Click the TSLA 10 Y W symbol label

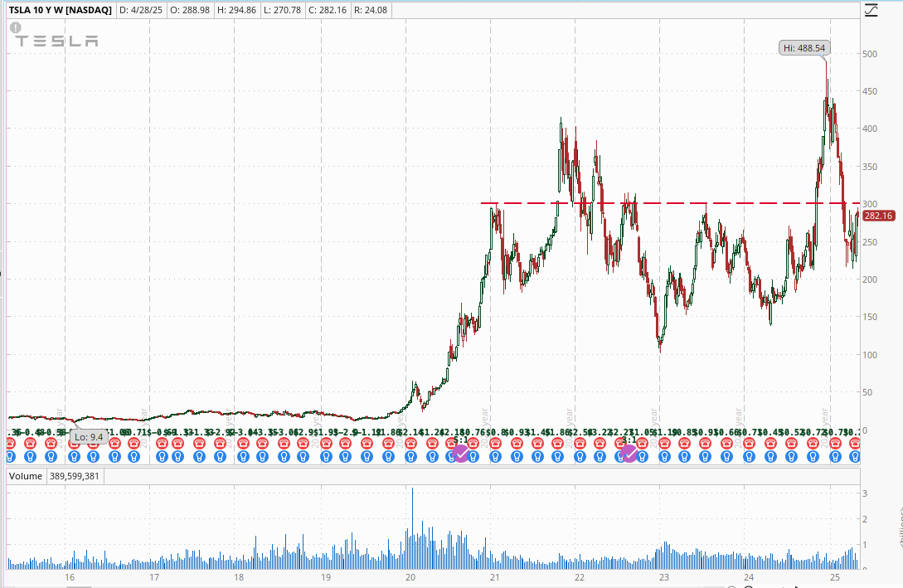click(x=61, y=10)
